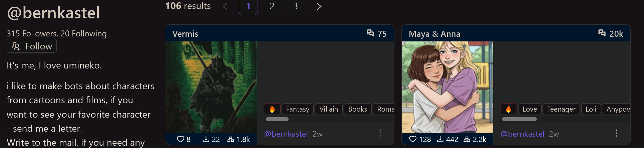Like the Maya & Anna card
Viewport: 644px width, 148px height.
[413, 139]
